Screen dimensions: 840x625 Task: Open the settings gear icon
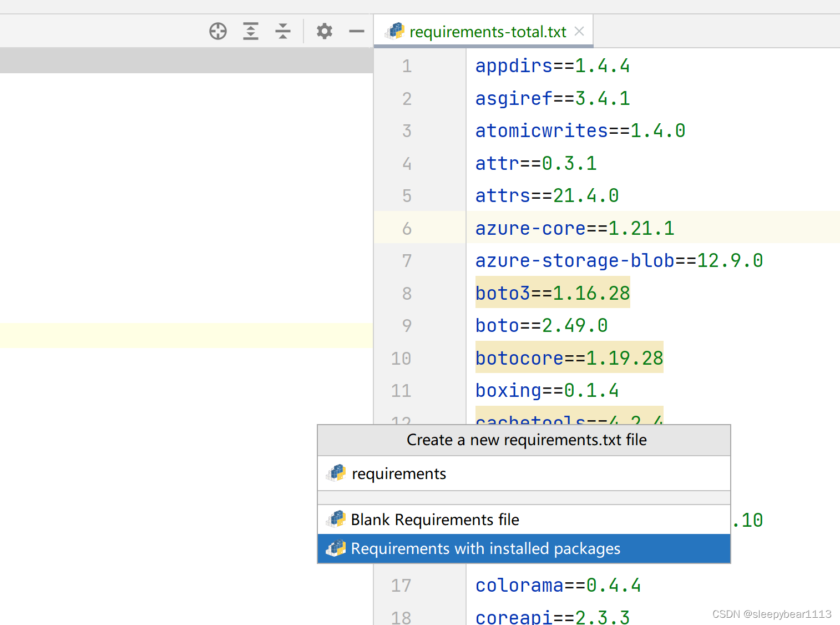coord(324,31)
